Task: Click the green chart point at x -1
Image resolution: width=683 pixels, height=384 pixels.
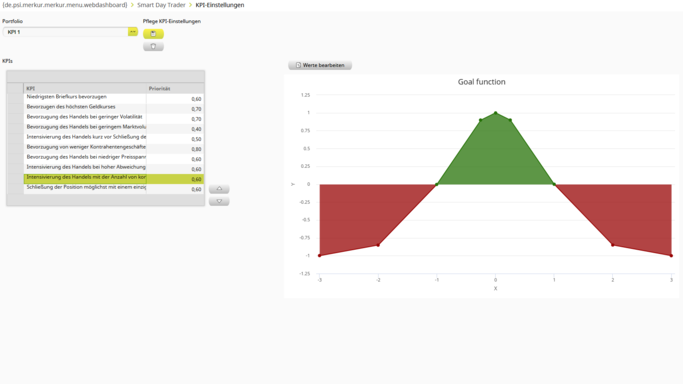Action: pyautogui.click(x=437, y=184)
